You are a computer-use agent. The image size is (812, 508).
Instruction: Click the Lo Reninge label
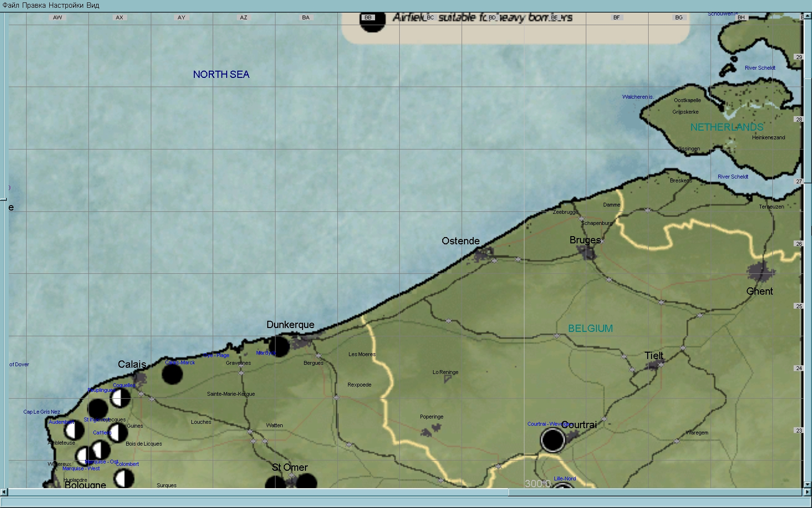[445, 372]
